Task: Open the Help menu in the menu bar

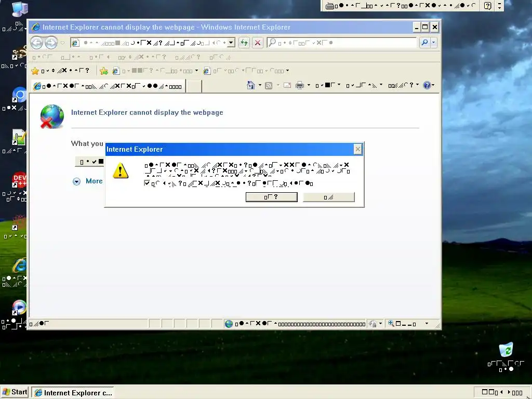Action: pyautogui.click(x=220, y=57)
